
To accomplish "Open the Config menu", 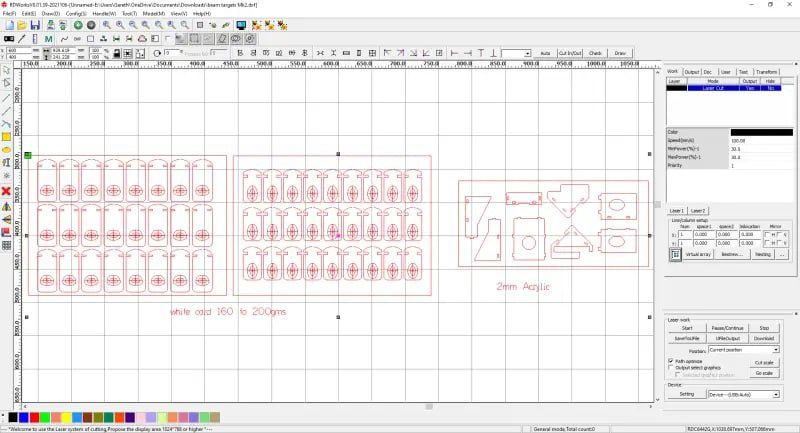I will tap(76, 14).
